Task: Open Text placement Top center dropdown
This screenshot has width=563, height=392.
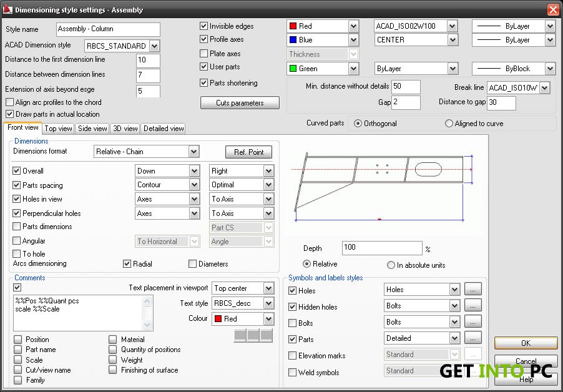Action: click(268, 288)
